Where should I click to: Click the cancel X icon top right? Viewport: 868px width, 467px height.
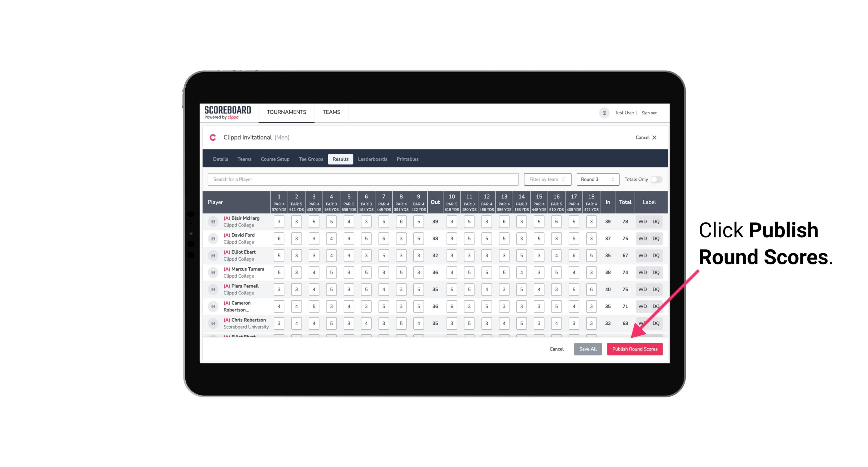pyautogui.click(x=655, y=138)
